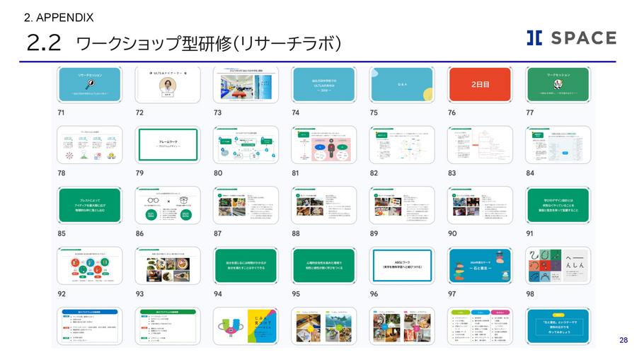Open the 石と意志 theme slide 97
This screenshot has width=644, height=362.
pos(481,265)
